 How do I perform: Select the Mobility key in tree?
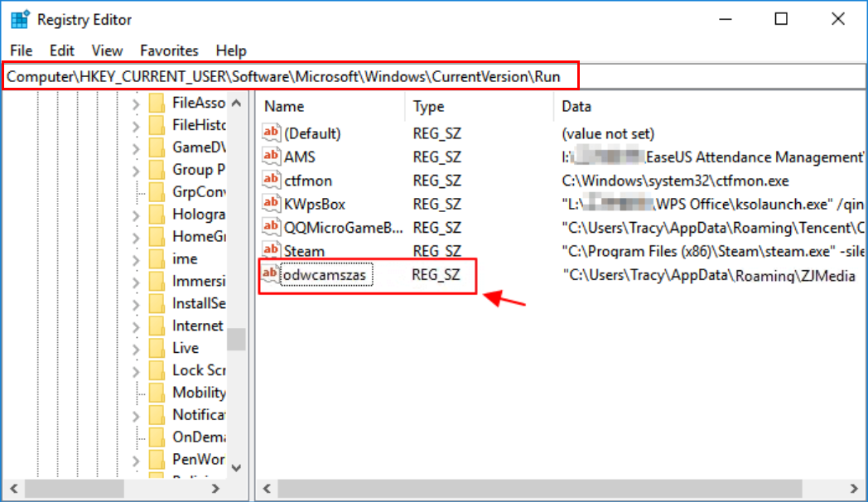click(x=199, y=393)
